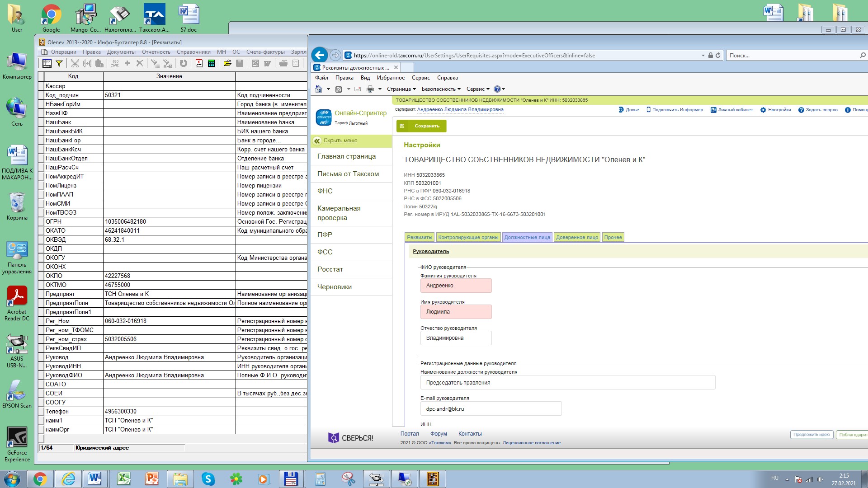Open Excel from the taskbar
Viewport: 868px width, 488px height.
click(x=124, y=479)
